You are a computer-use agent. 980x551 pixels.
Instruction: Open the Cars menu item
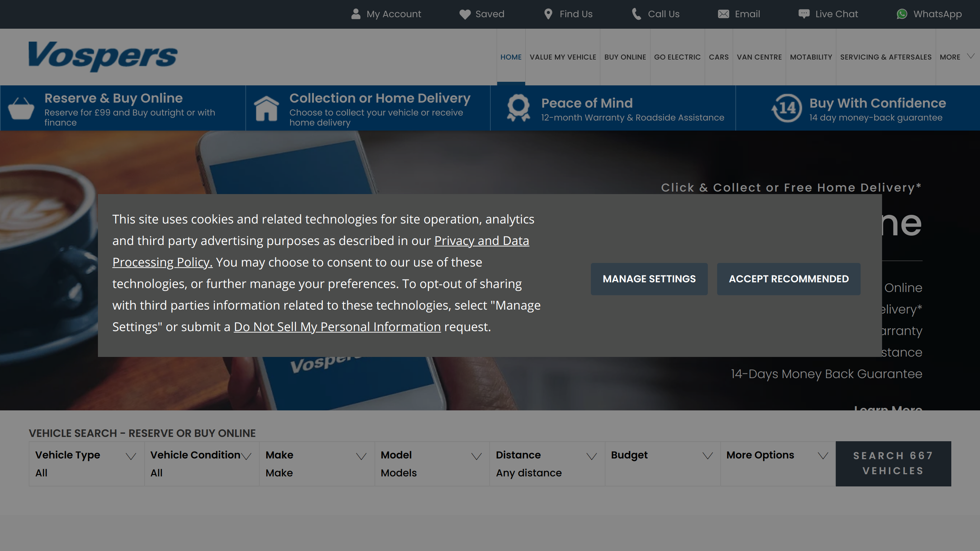(718, 57)
